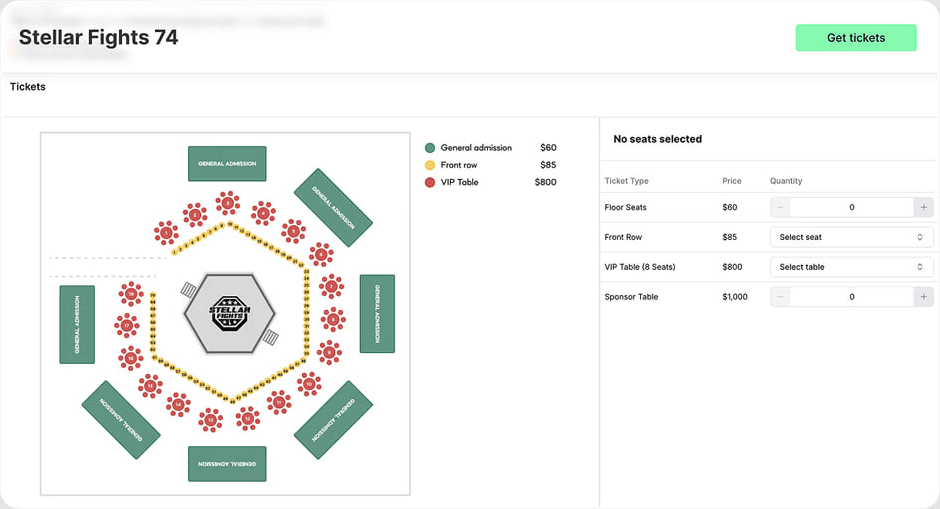This screenshot has height=509, width=940.
Task: Select the top-center General Admission section
Action: (227, 164)
